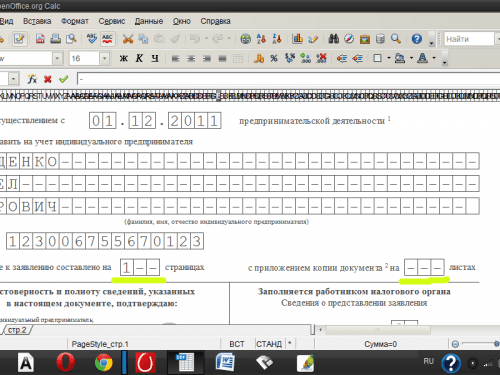The height and width of the screenshot is (375, 500).
Task: Accept cell input with green checkmark
Action: click(x=63, y=79)
